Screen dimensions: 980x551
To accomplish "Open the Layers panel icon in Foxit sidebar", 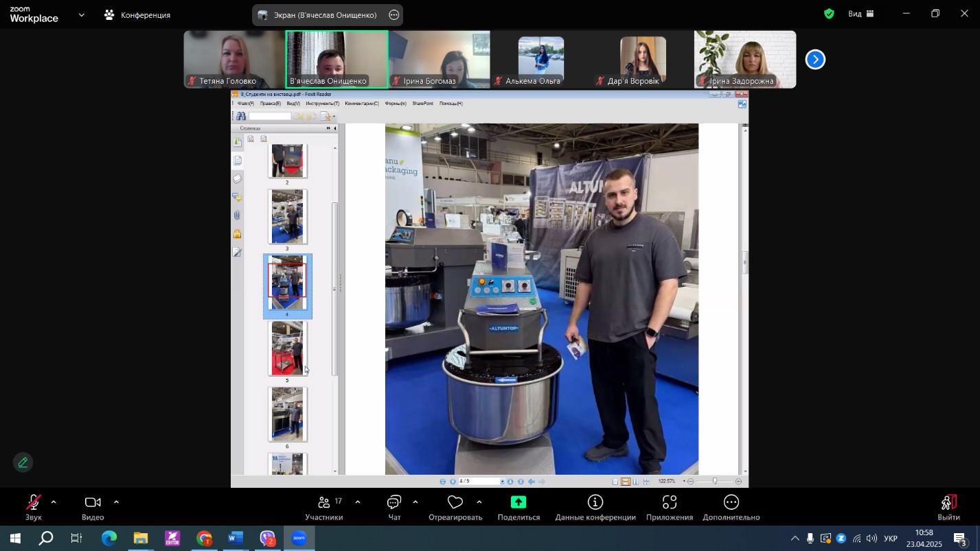I will [237, 178].
